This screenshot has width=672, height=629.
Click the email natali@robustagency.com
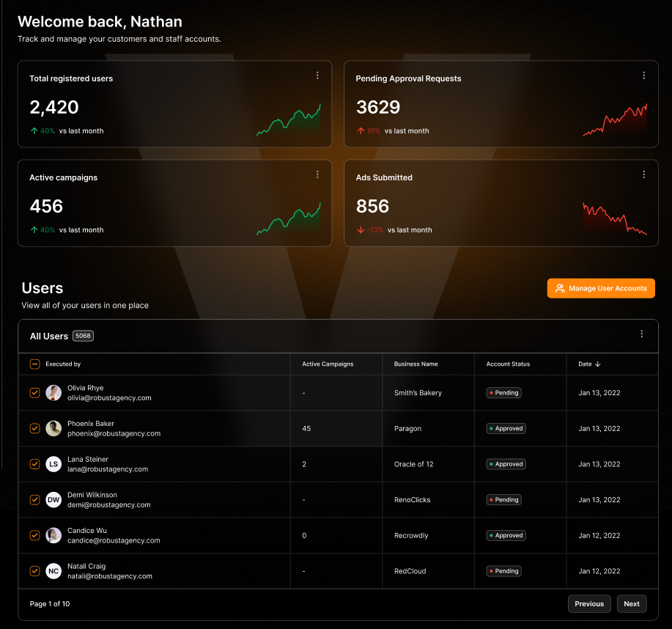[110, 576]
